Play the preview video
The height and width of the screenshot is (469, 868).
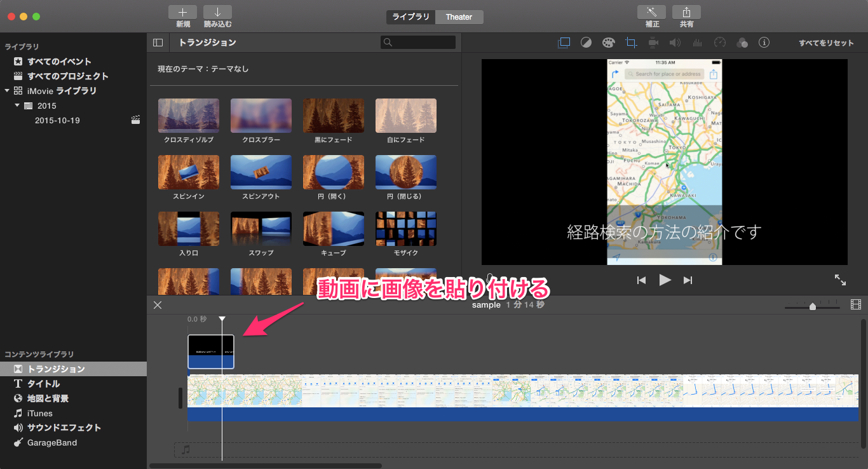[x=665, y=280]
